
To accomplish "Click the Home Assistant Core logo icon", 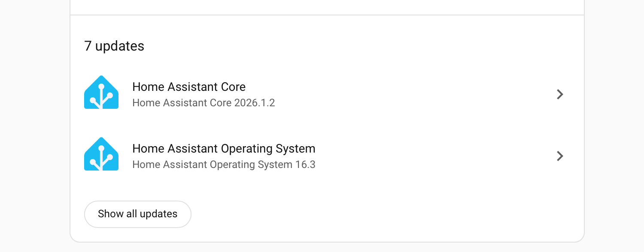I will click(x=101, y=92).
